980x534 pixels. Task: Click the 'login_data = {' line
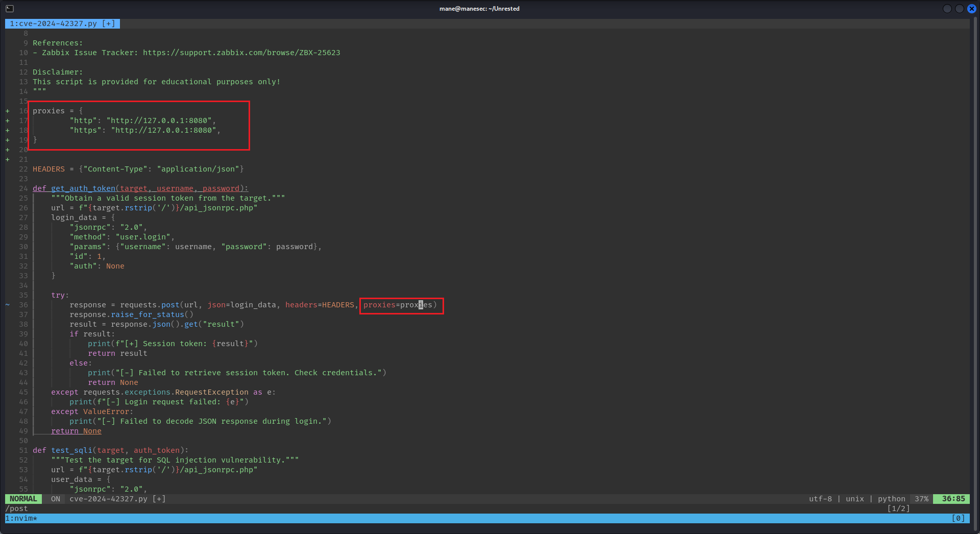pyautogui.click(x=83, y=217)
